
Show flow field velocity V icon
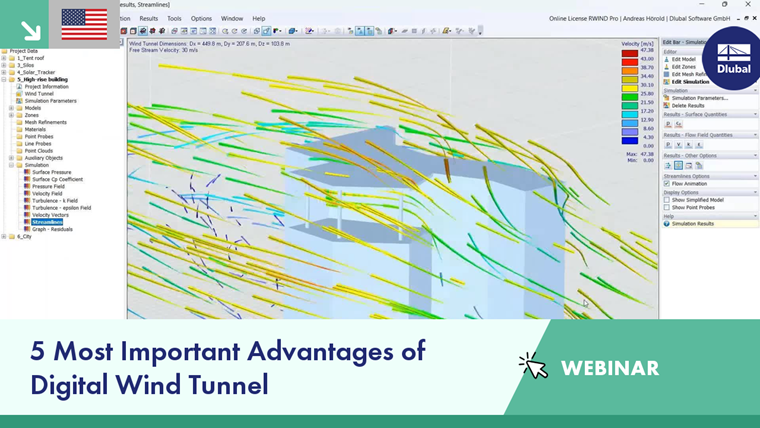[678, 145]
